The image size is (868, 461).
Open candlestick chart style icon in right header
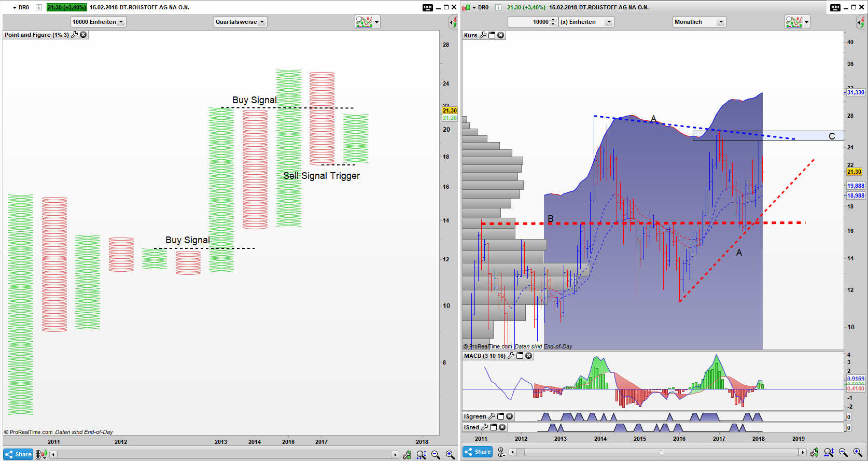466,7
